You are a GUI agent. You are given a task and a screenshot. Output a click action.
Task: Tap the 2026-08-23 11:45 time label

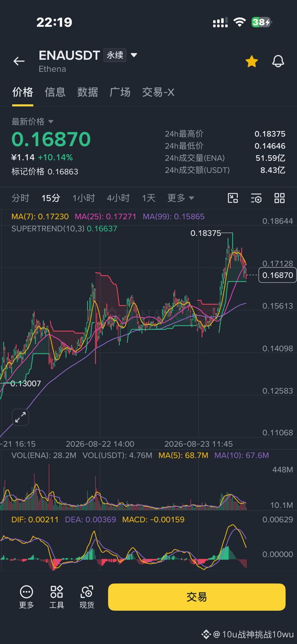(198, 444)
